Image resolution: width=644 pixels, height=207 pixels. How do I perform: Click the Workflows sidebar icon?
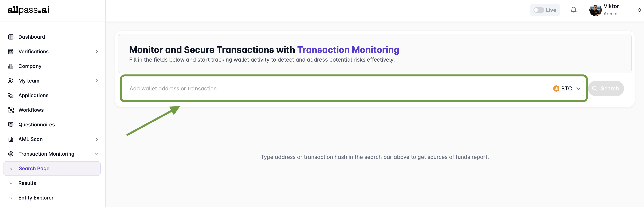11,110
